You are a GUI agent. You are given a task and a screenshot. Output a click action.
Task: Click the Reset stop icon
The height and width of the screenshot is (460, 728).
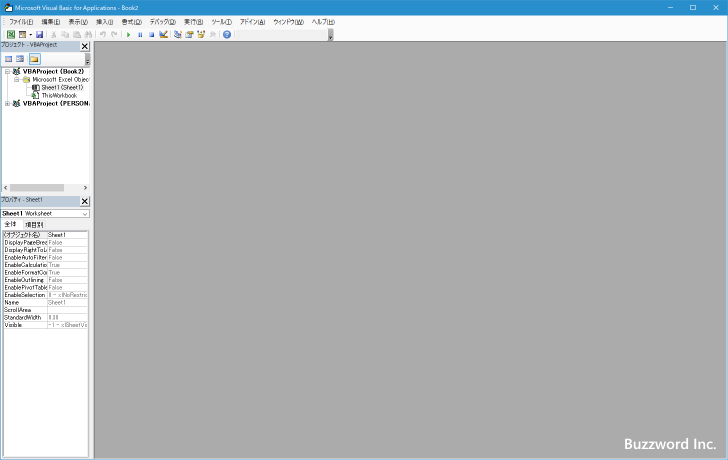(x=152, y=34)
